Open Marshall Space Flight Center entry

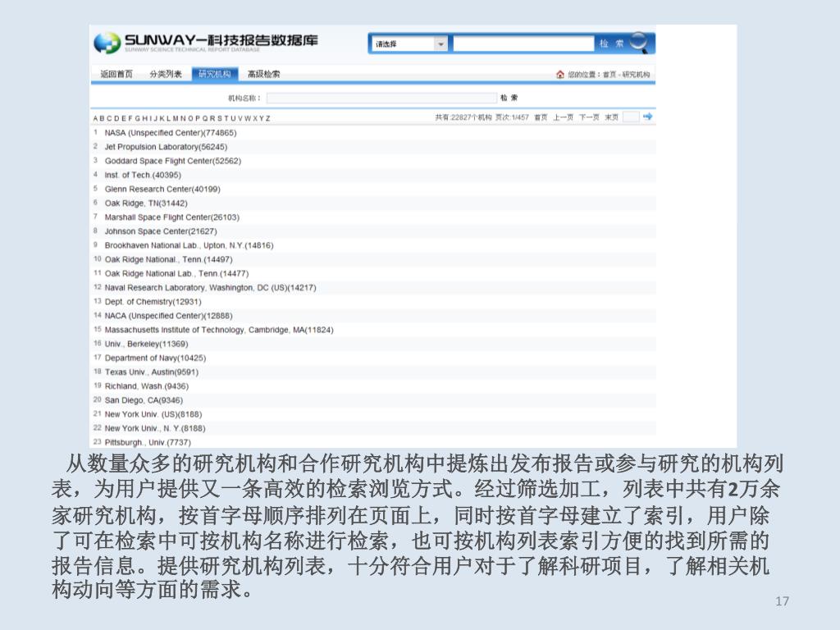pyautogui.click(x=172, y=217)
